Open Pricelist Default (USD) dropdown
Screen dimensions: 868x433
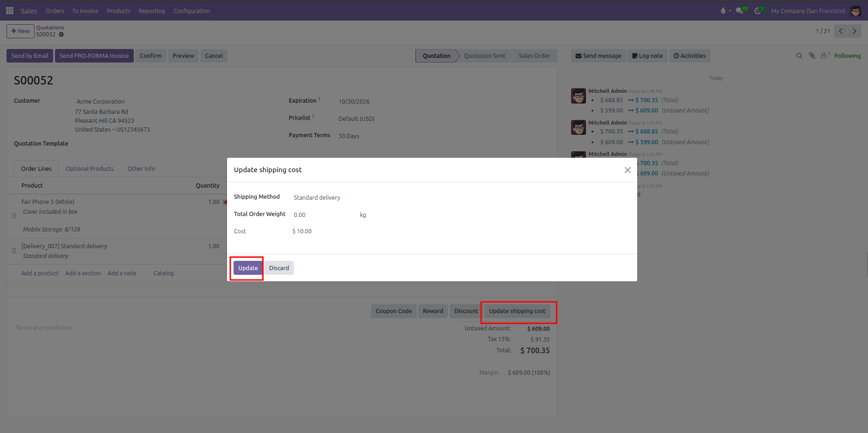(x=357, y=119)
